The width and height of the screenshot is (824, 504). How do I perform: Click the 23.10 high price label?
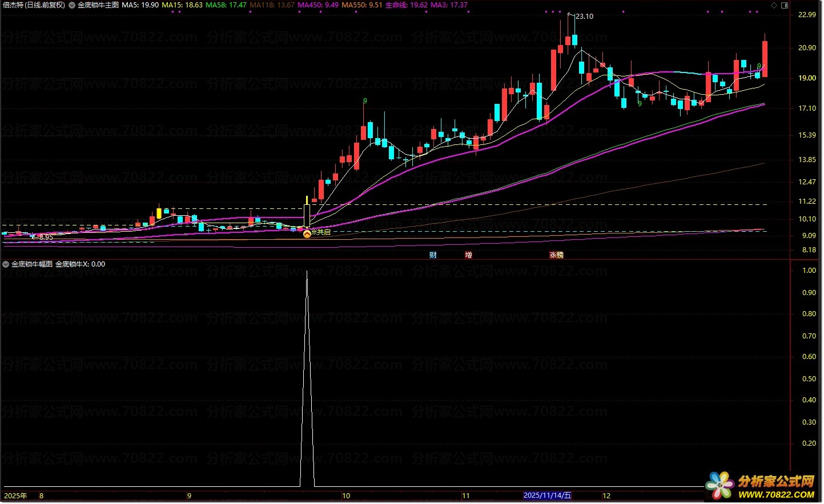584,17
